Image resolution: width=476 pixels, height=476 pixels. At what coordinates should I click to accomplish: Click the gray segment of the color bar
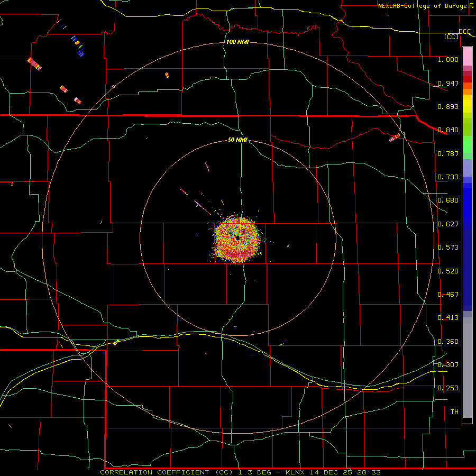467,368
